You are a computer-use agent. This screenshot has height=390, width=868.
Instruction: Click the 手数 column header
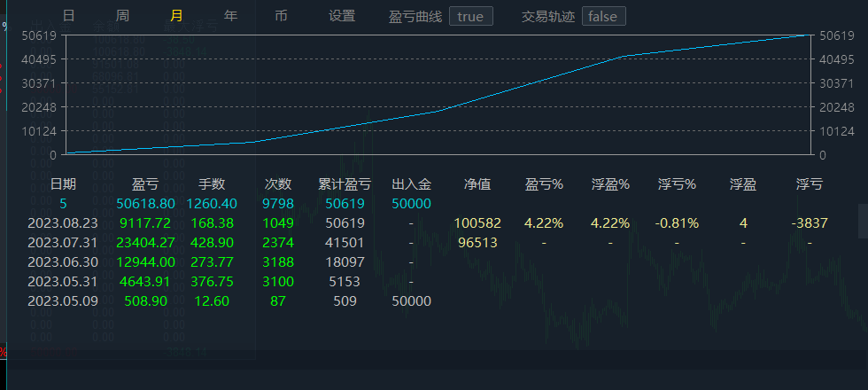tap(212, 184)
